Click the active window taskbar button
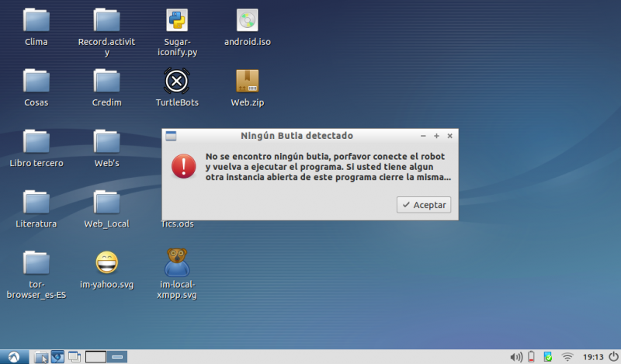621x364 pixels. pos(117,357)
